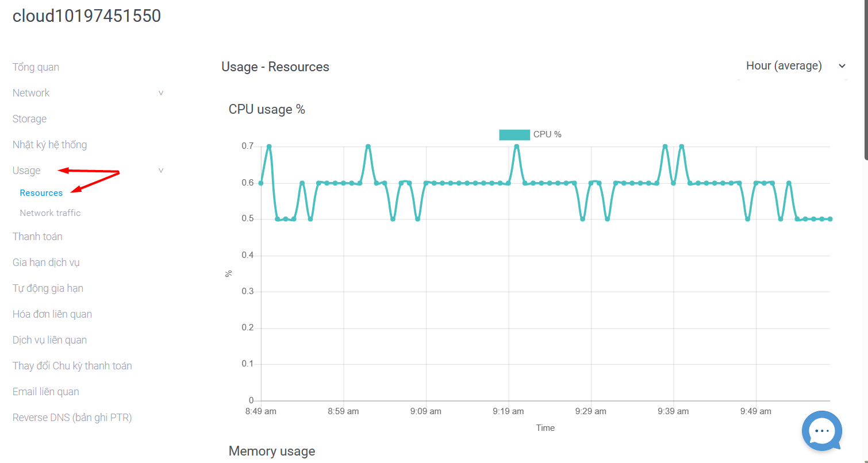Open Nhật ký hệ thống logs
Image resolution: width=868 pixels, height=463 pixels.
[x=49, y=145]
